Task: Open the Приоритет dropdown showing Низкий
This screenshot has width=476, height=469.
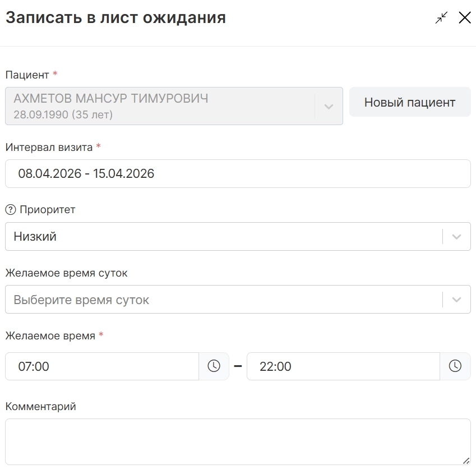Action: [x=223, y=237]
